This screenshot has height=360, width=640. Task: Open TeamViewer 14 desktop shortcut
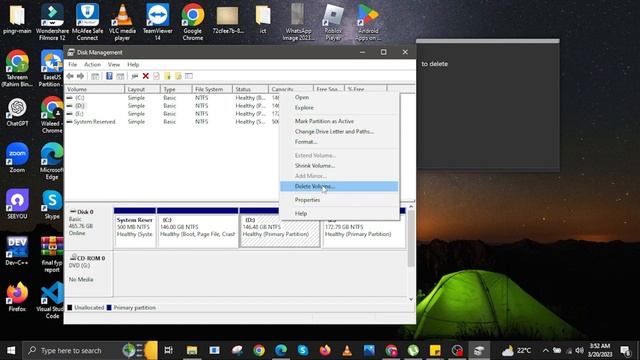pyautogui.click(x=158, y=21)
